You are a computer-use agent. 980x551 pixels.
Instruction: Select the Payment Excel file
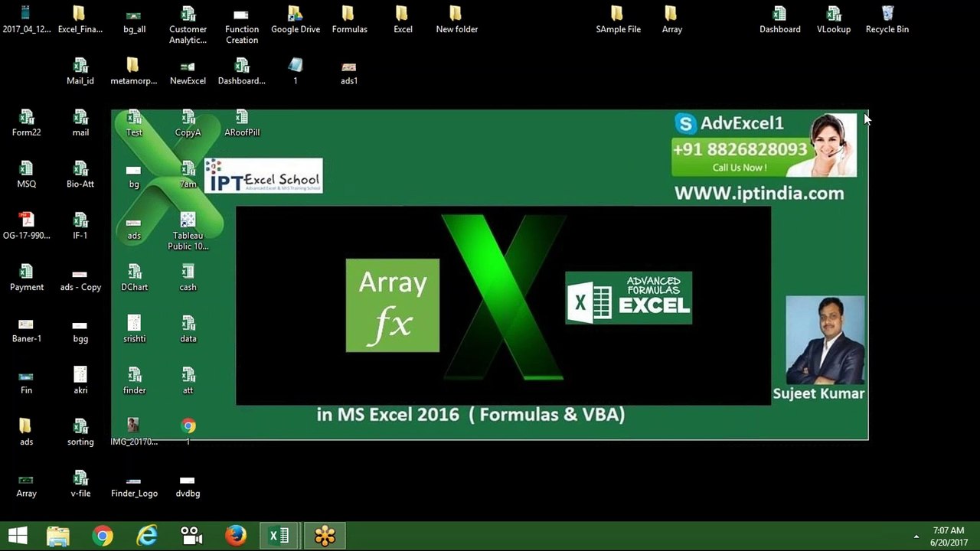pos(26,278)
